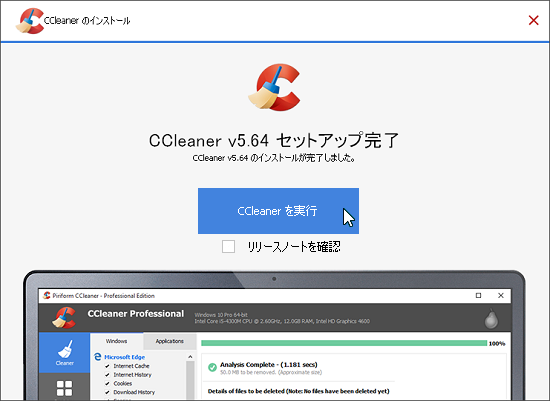The width and height of the screenshot is (550, 401).
Task: Close the CCleaner installer window
Action: 534,20
